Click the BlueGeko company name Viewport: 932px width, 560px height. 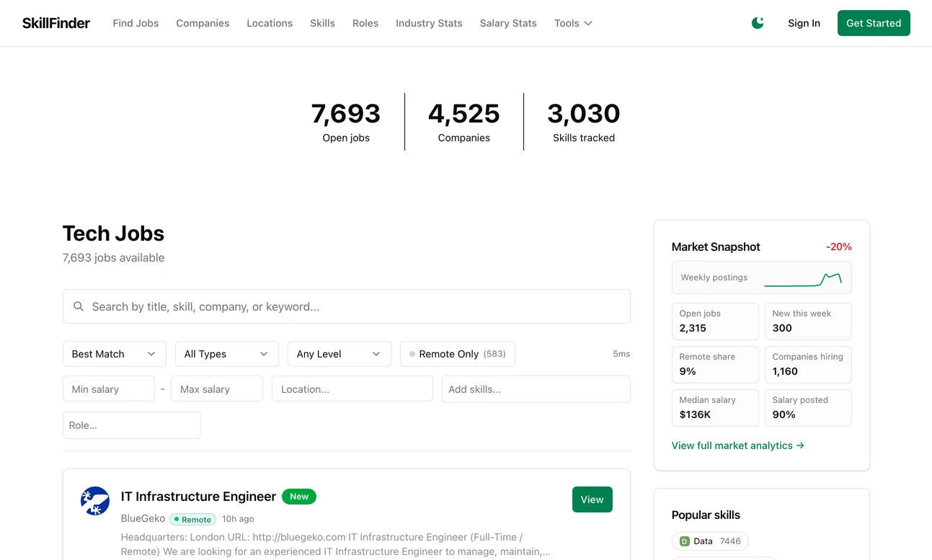click(x=143, y=518)
